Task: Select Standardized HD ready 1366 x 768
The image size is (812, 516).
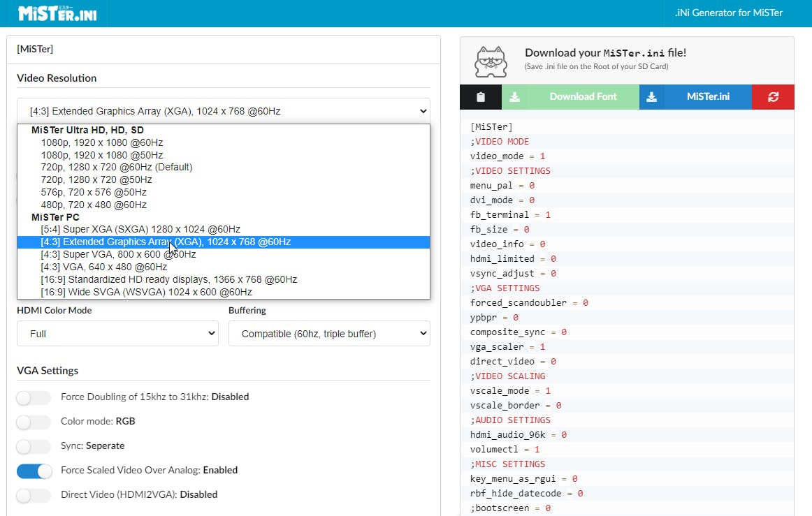Action: tap(224, 279)
